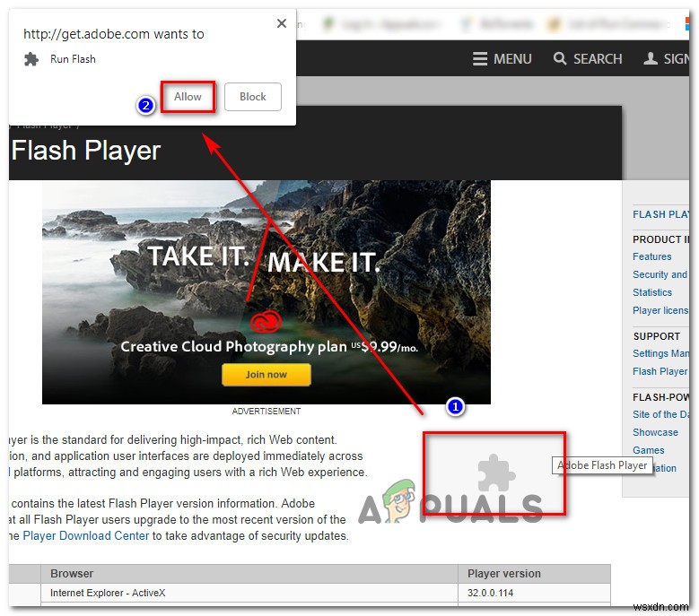The width and height of the screenshot is (699, 616).
Task: Click the Creative Cloud Photography ad banner
Action: [x=266, y=292]
